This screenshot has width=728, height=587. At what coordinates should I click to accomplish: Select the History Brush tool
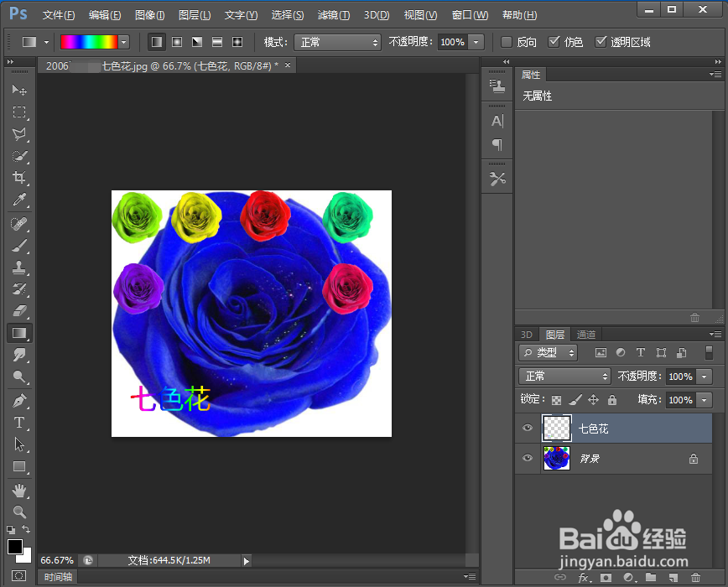click(x=19, y=289)
